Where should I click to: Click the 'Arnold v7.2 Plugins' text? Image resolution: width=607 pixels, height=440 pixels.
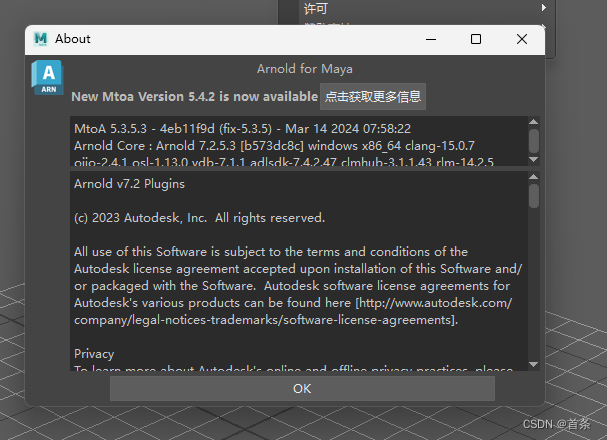click(x=129, y=184)
